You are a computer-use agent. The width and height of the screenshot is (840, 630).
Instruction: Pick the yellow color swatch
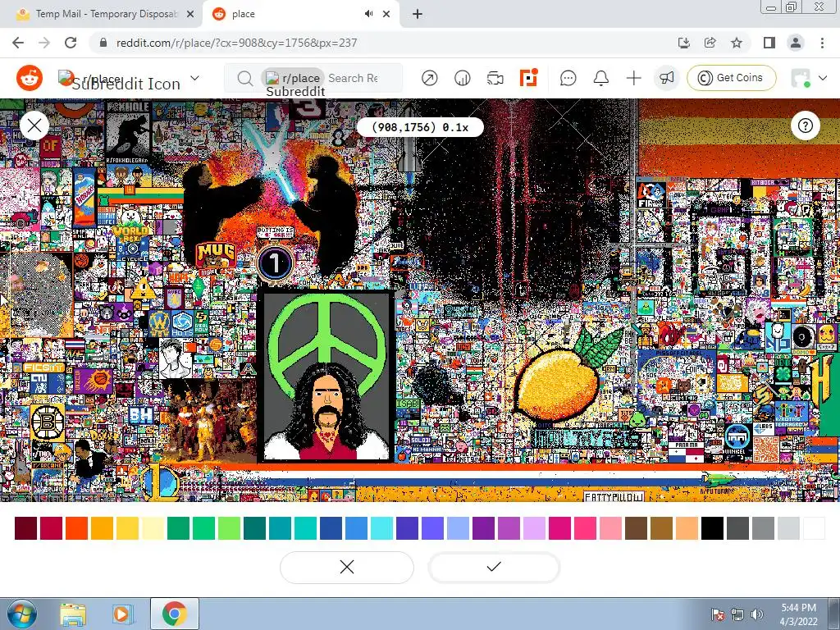pos(127,528)
